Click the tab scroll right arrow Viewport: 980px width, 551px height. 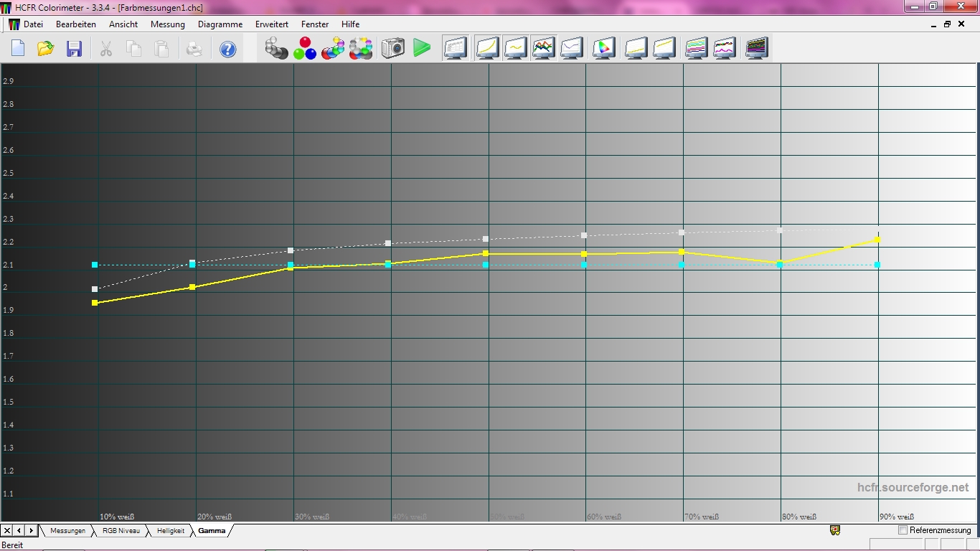31,531
